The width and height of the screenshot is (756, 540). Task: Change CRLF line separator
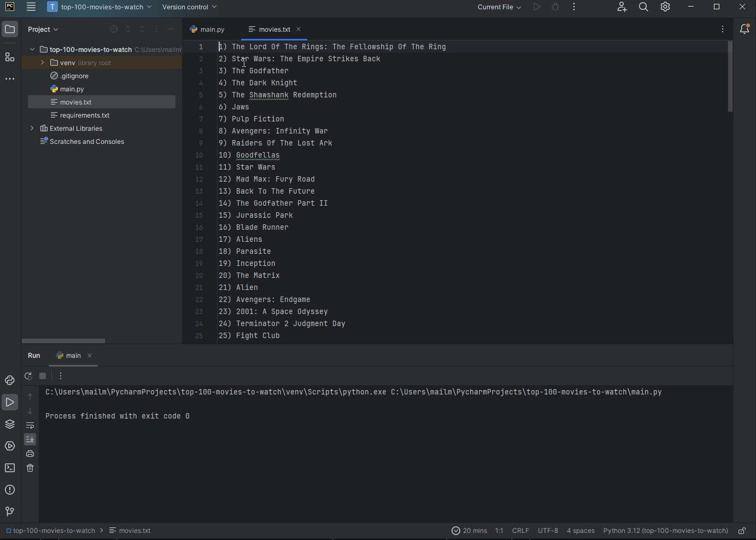[x=520, y=531]
